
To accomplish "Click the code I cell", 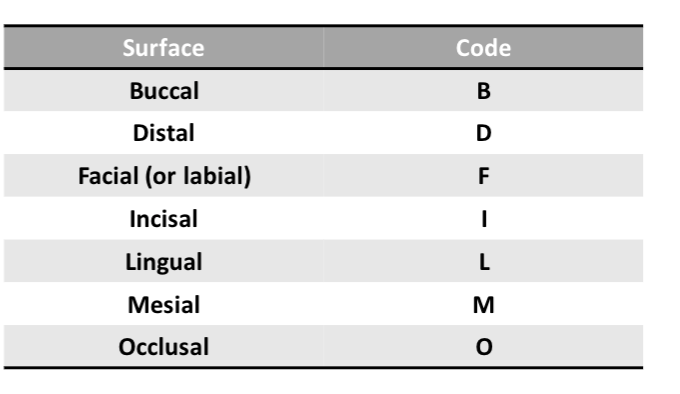I will pos(483,218).
